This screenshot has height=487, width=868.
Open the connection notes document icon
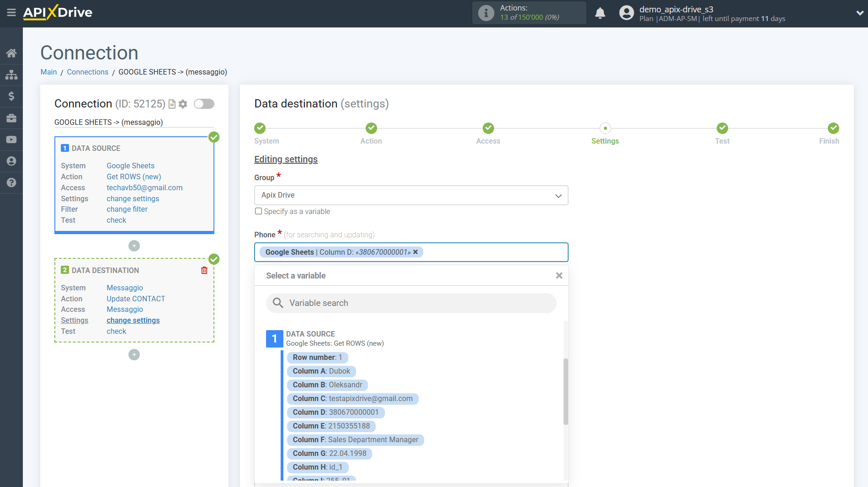[172, 104]
